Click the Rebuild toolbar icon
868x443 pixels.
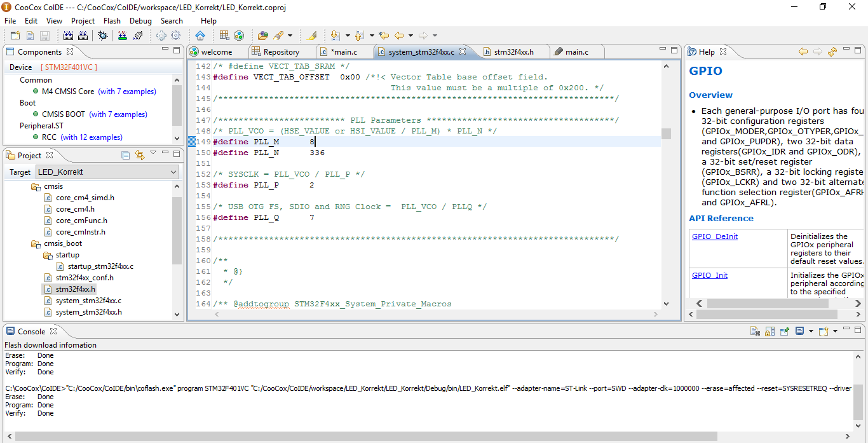tap(83, 36)
